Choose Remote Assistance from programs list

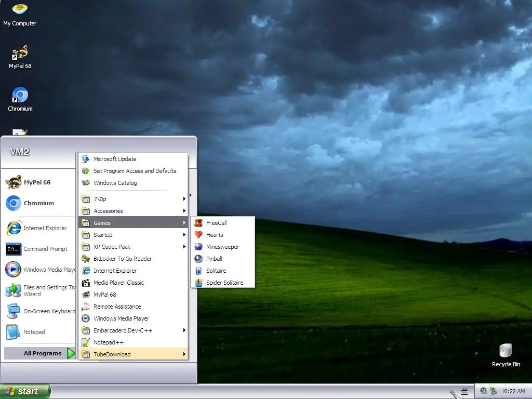133,307
